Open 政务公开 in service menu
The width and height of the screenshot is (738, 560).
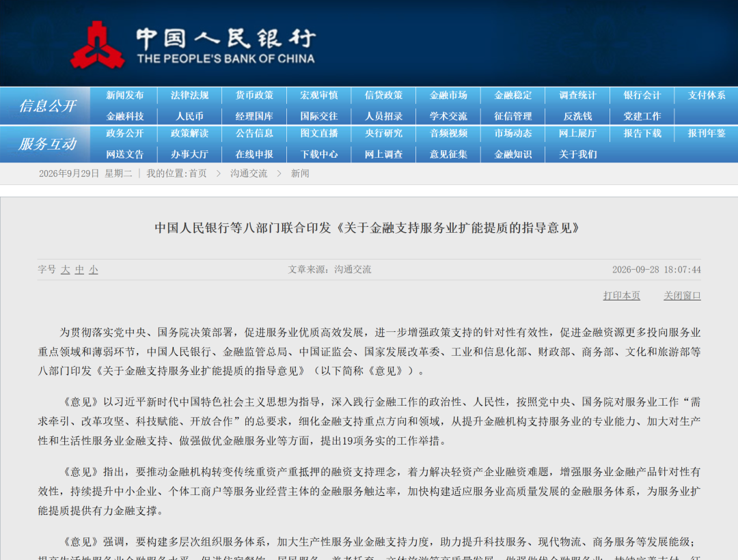(x=125, y=134)
